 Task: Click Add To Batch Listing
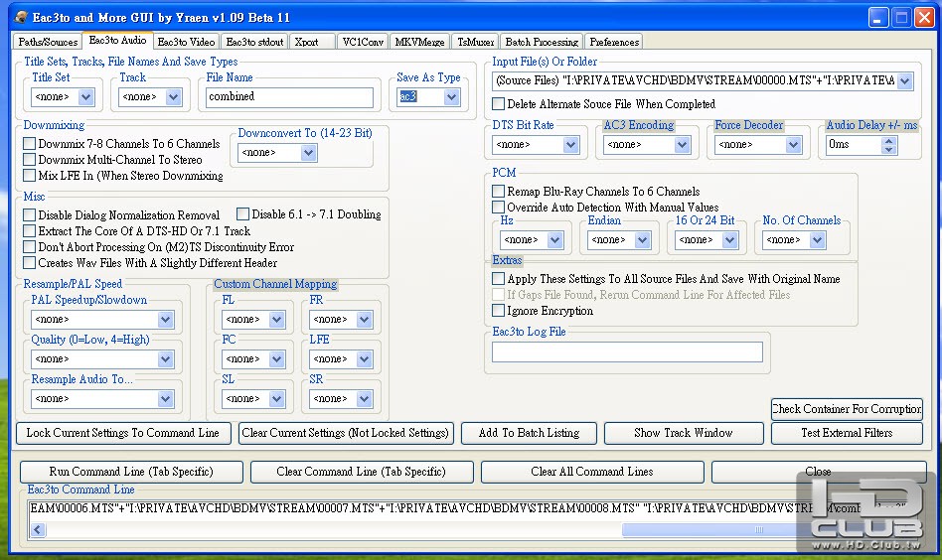click(x=529, y=433)
